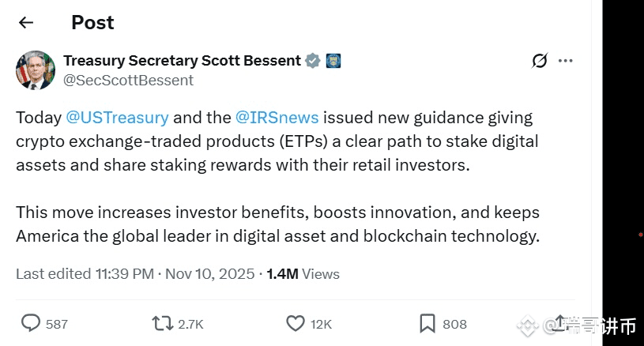Image resolution: width=644 pixels, height=346 pixels.
Task: Click the Treasury Secretary Scott Bessent name
Action: (182, 61)
